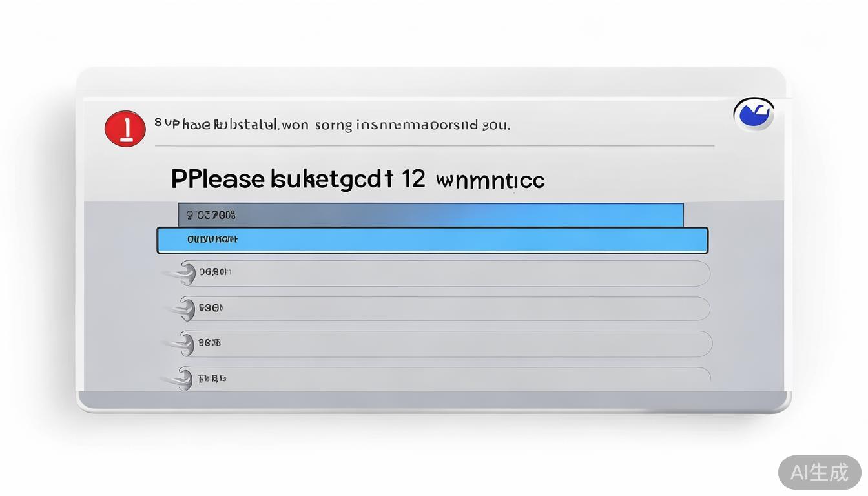Screen dimensions: 868x496
Task: Select the third gray pill-shaped row
Action: [x=452, y=344]
